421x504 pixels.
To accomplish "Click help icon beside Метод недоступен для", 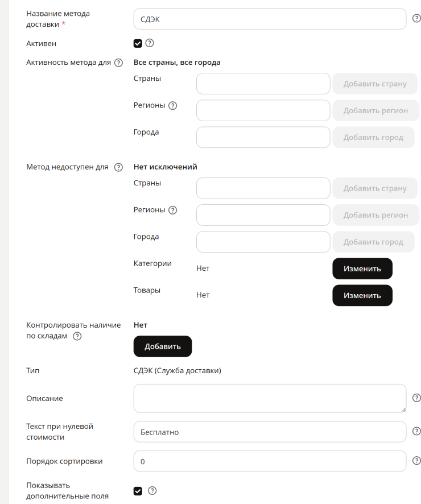I will point(118,167).
